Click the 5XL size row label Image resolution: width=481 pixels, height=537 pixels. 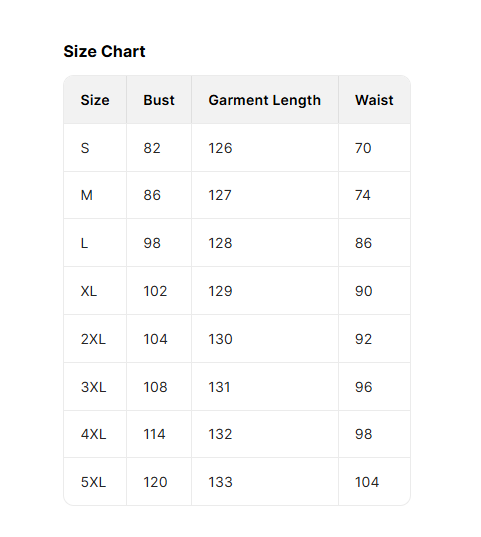(93, 482)
